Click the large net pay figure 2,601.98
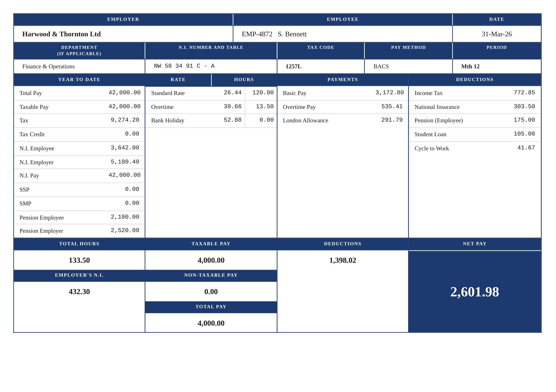 474,292
